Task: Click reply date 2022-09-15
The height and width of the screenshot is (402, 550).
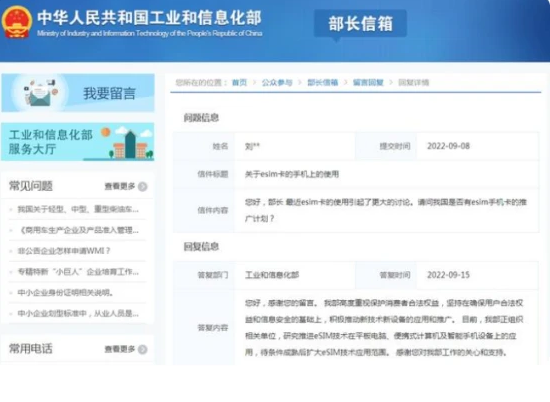Action: coord(448,275)
